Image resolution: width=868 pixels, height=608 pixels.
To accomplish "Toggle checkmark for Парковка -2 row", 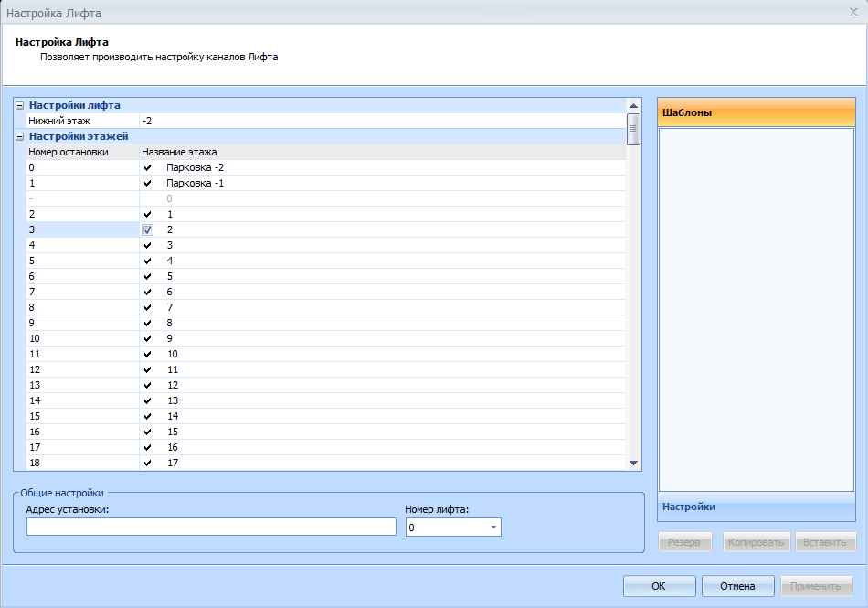I will click(x=148, y=168).
